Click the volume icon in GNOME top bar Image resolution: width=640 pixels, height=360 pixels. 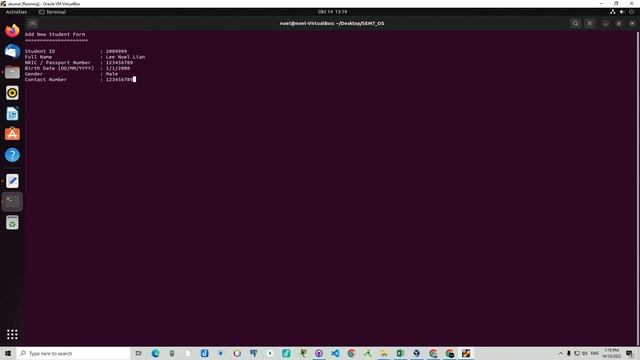coord(622,12)
